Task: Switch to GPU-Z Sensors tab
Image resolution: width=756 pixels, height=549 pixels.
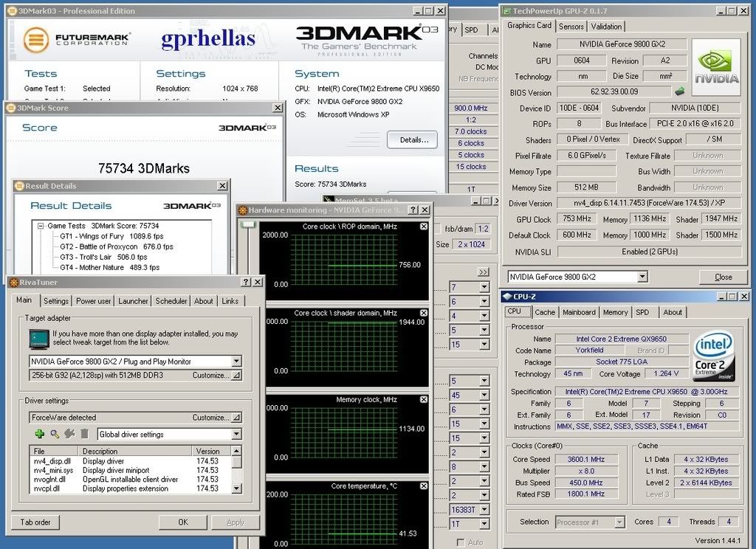Action: point(571,27)
